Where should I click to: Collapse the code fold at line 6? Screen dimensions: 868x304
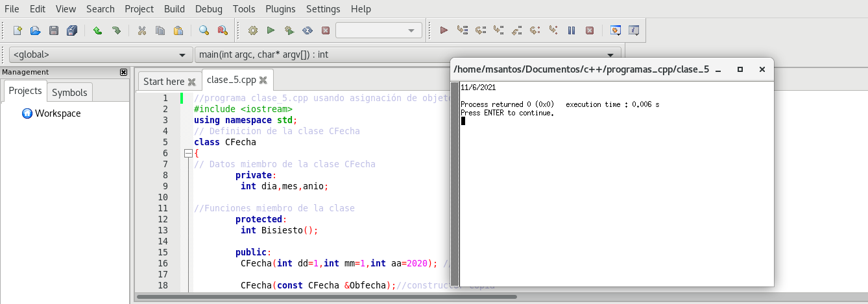pyautogui.click(x=188, y=154)
